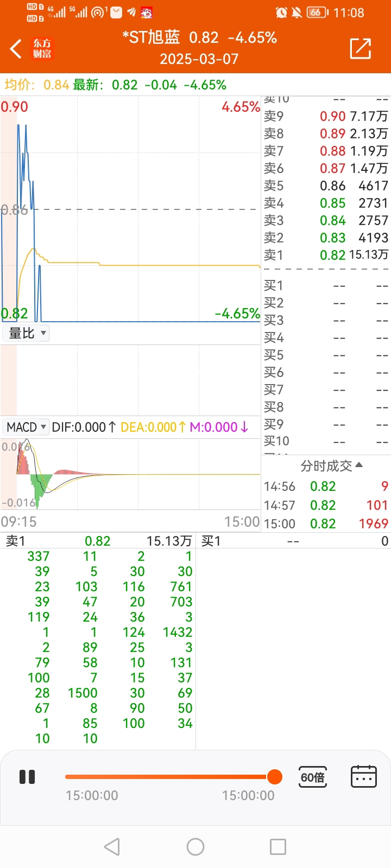The image size is (391, 868).
Task: Select the 买1 bid row in depth list
Action: tap(326, 285)
